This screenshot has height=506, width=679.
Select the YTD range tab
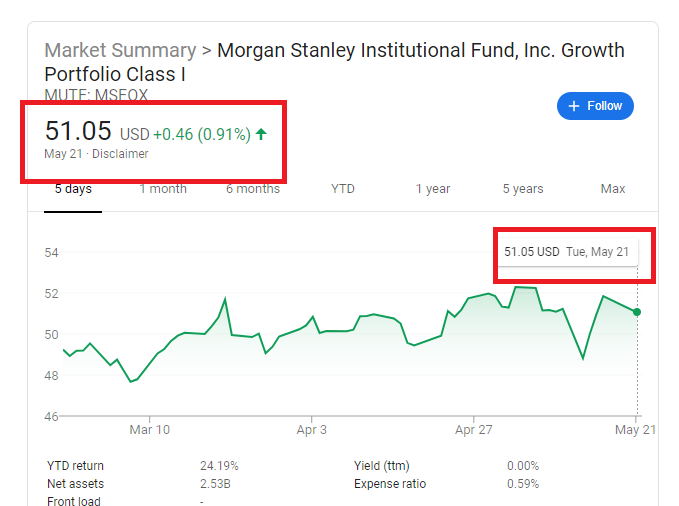coord(343,189)
